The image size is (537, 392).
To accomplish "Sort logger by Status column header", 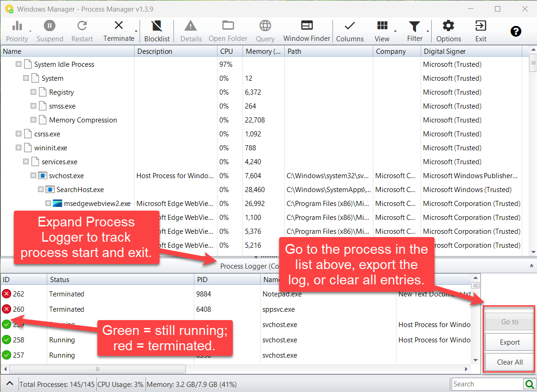I will [121, 280].
